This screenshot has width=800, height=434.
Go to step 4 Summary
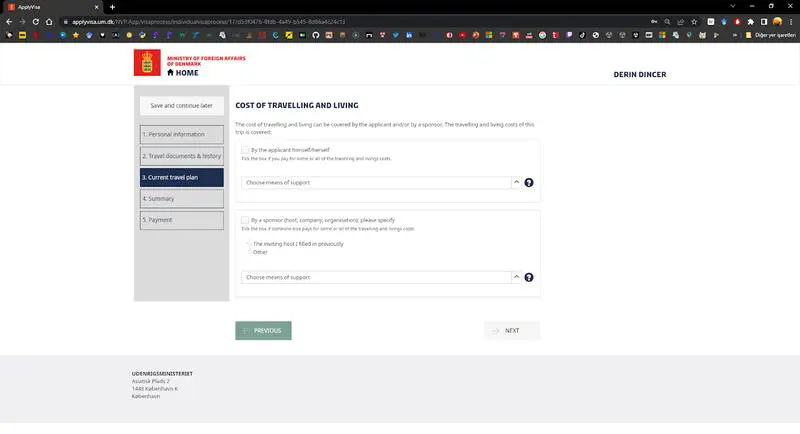182,199
